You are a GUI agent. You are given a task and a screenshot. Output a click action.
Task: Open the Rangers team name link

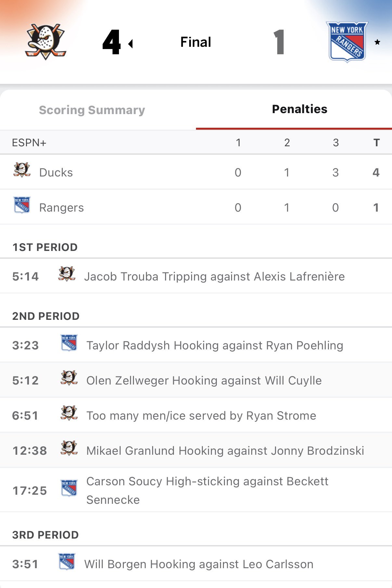[x=61, y=208]
